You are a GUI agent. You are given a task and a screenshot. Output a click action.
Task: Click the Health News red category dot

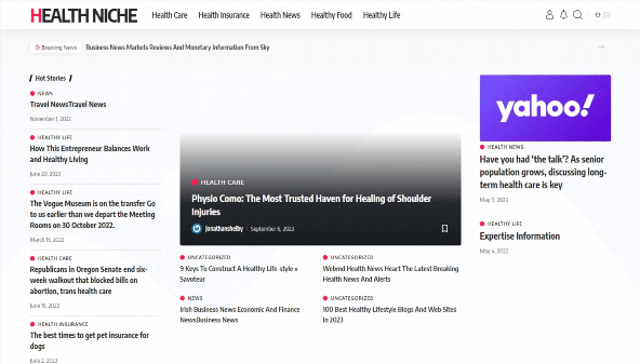(483, 147)
